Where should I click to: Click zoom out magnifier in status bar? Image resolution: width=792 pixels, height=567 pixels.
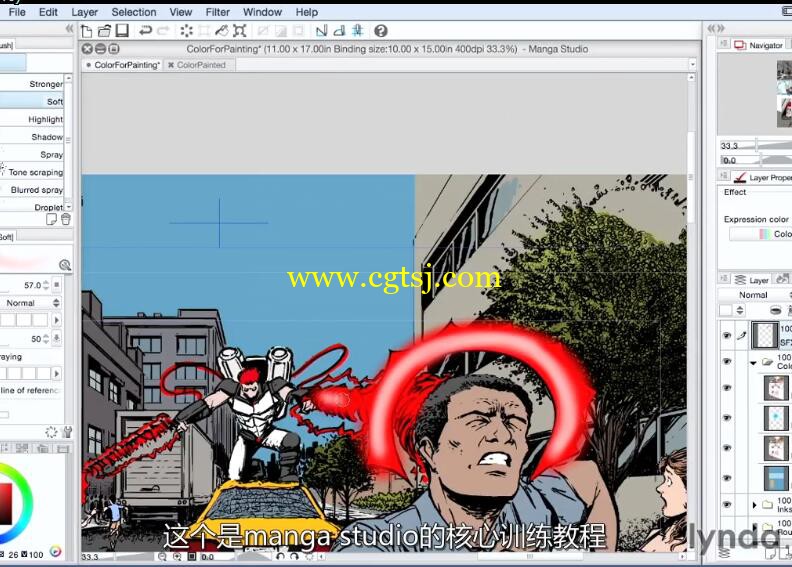162,556
